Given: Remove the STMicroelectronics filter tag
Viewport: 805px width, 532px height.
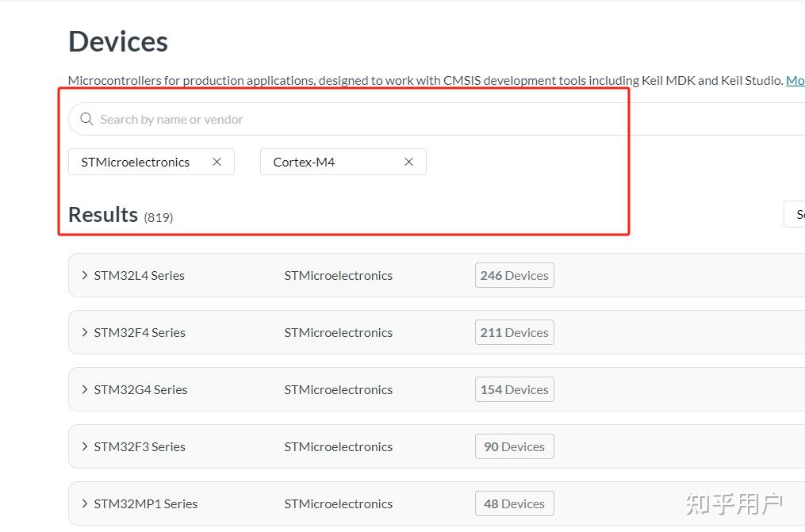Looking at the screenshot, I should click(x=217, y=162).
